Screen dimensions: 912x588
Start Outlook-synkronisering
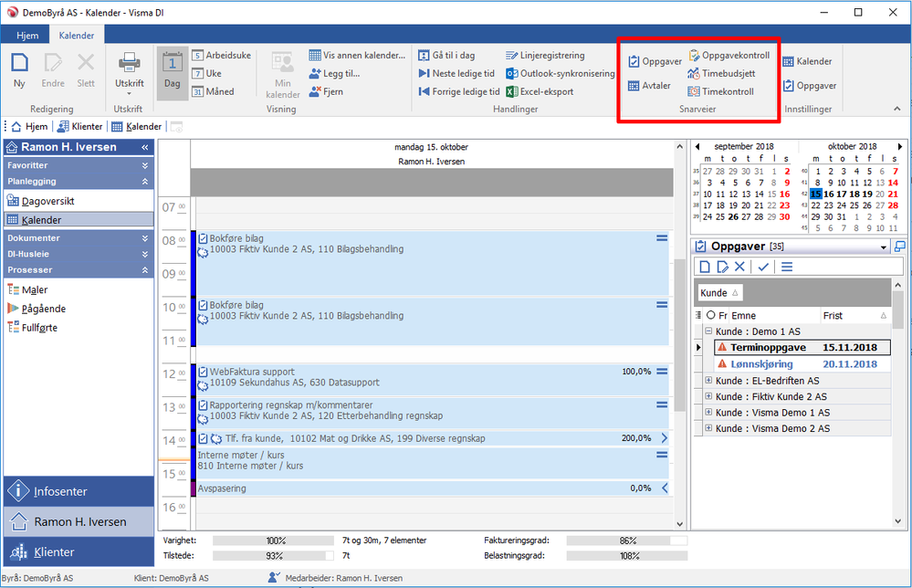coord(561,73)
